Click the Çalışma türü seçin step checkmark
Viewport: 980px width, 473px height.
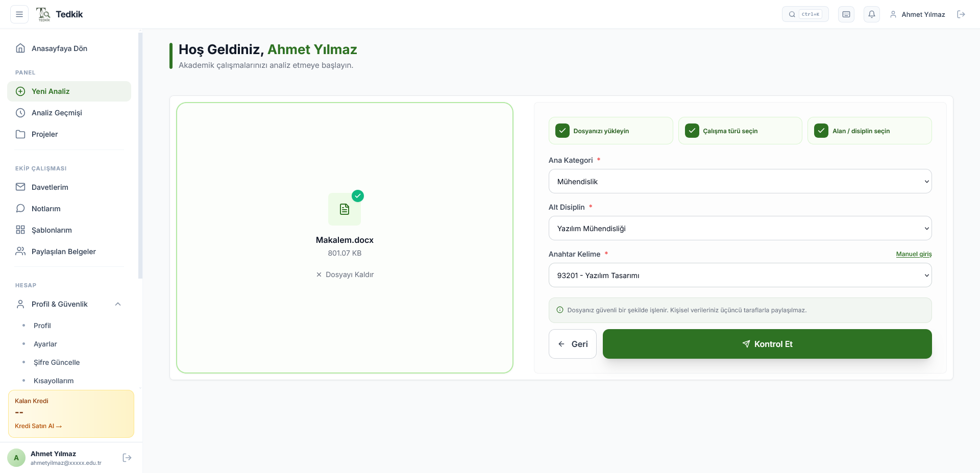(692, 131)
